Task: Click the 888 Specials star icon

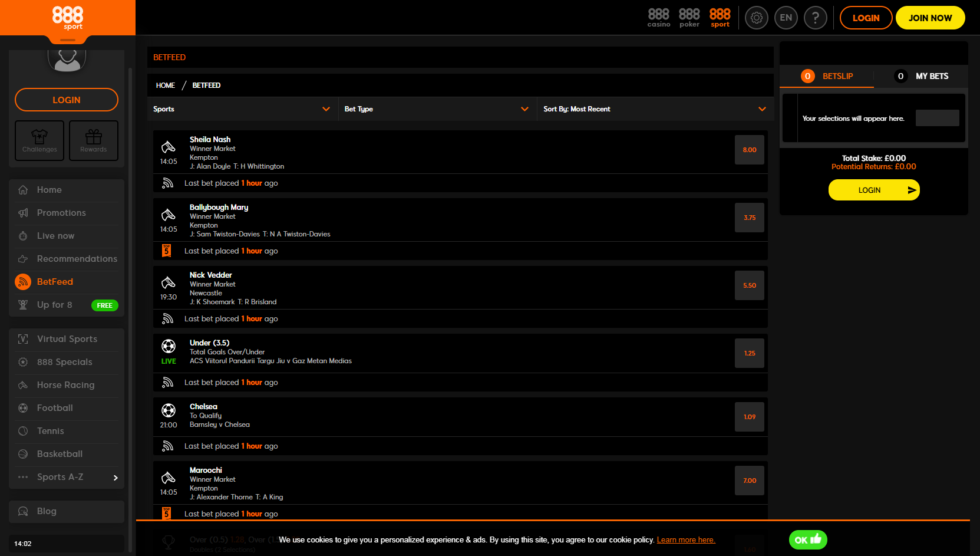Action: pos(23,362)
